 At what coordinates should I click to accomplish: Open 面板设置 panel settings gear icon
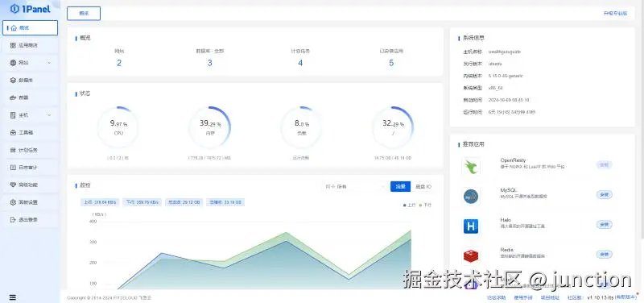[x=13, y=202]
